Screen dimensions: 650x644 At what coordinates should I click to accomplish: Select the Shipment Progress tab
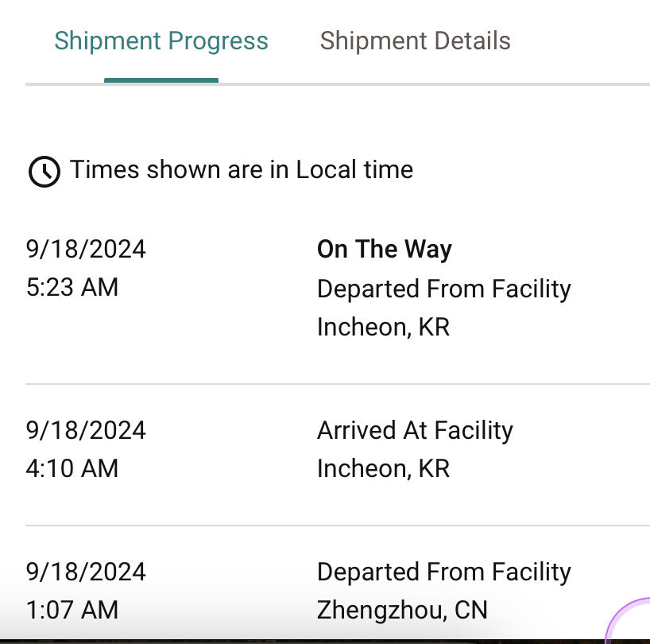point(161,41)
